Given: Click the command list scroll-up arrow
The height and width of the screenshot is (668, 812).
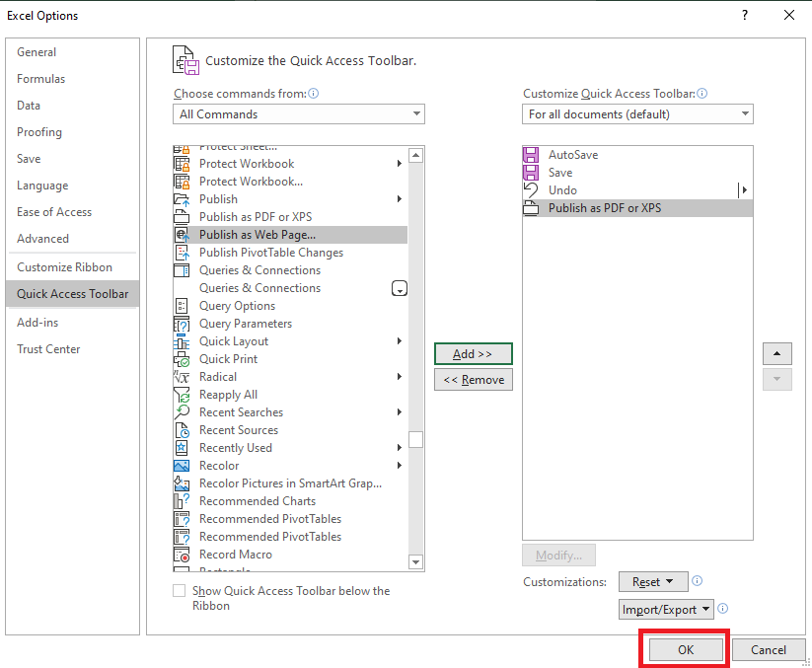Looking at the screenshot, I should tap(415, 155).
